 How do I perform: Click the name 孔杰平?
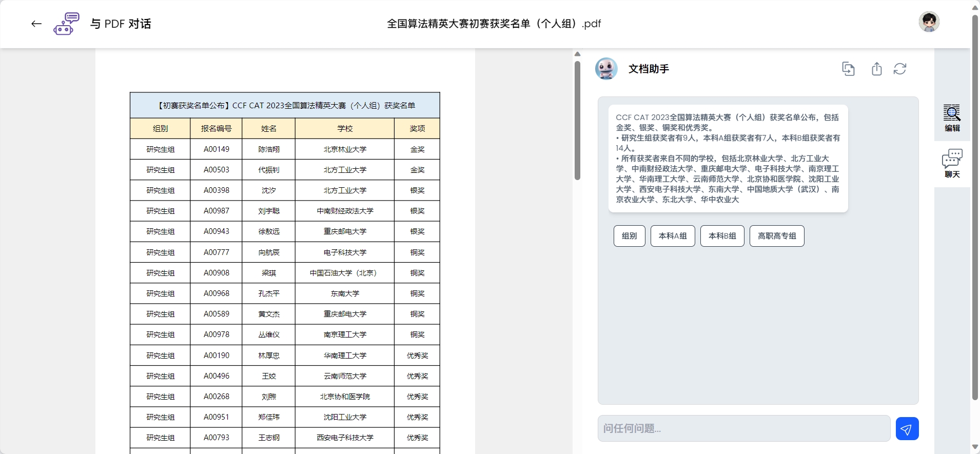[269, 293]
